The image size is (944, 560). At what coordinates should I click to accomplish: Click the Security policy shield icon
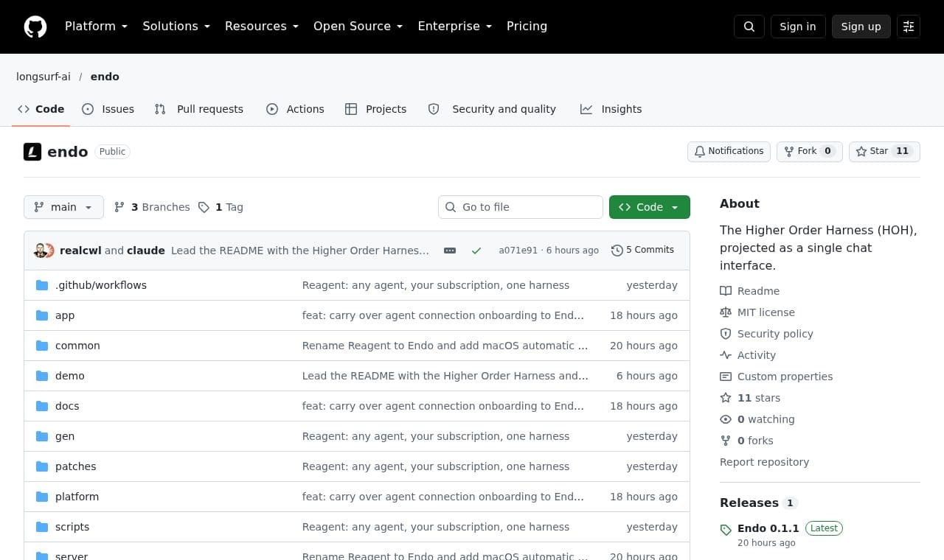click(726, 334)
